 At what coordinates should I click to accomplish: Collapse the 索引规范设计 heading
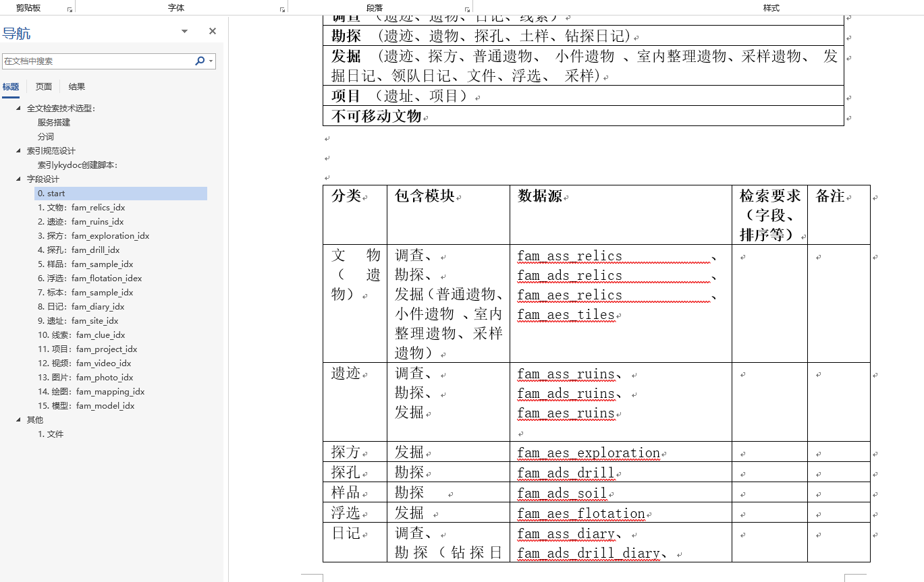click(19, 150)
